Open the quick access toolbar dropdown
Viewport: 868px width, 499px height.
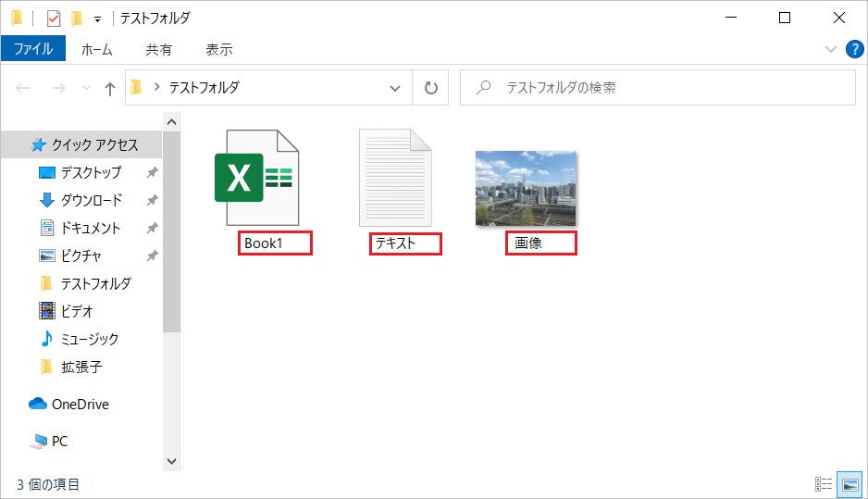coord(97,19)
